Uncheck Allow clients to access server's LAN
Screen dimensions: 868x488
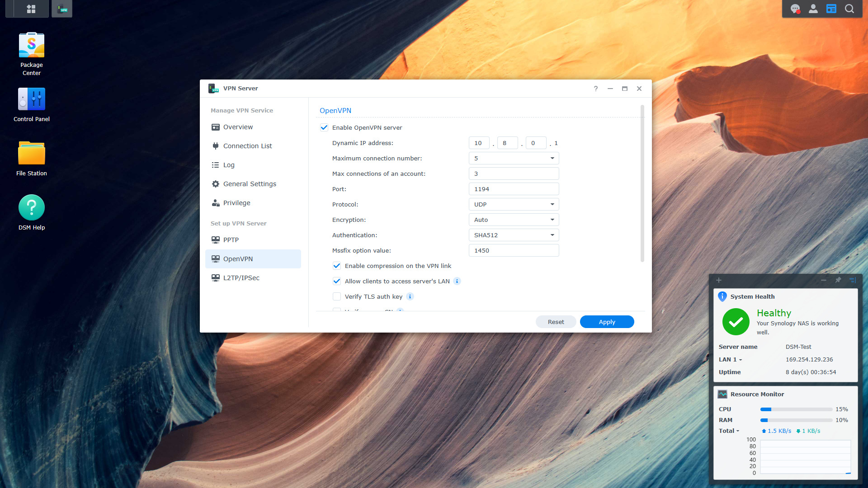point(337,281)
